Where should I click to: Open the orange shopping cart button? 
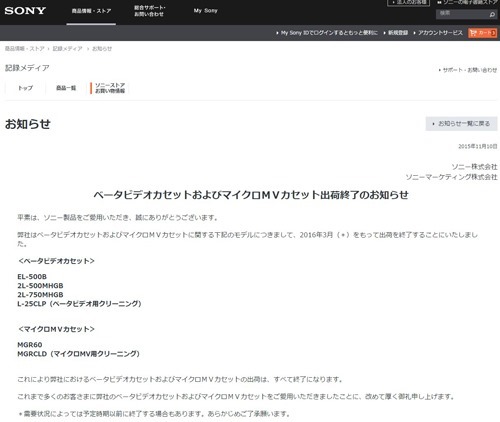point(482,33)
